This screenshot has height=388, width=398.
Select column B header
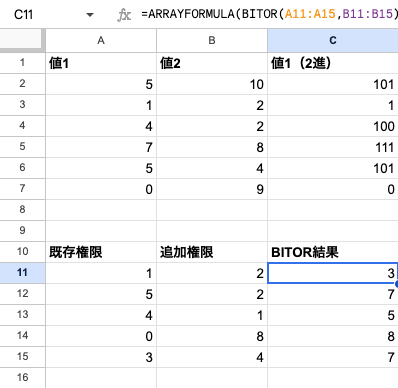coord(212,40)
